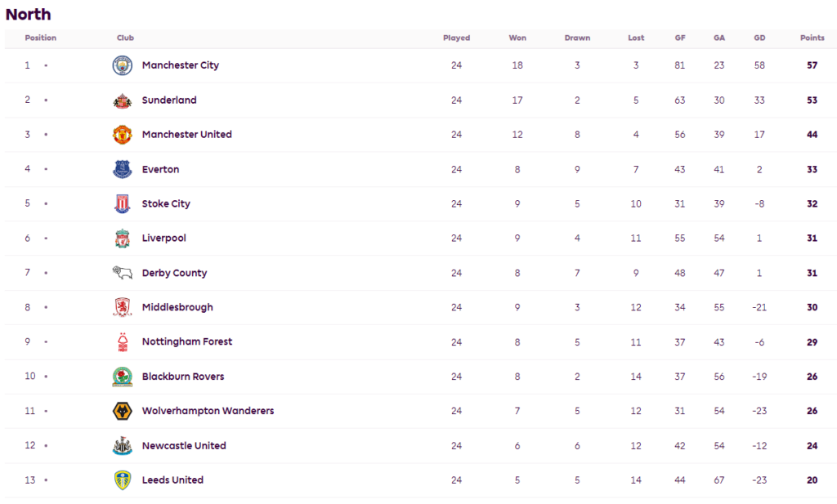Screen dimensions: 837x504
Task: Click the Wolverhampton Wanderers wolf badge
Action: [122, 411]
